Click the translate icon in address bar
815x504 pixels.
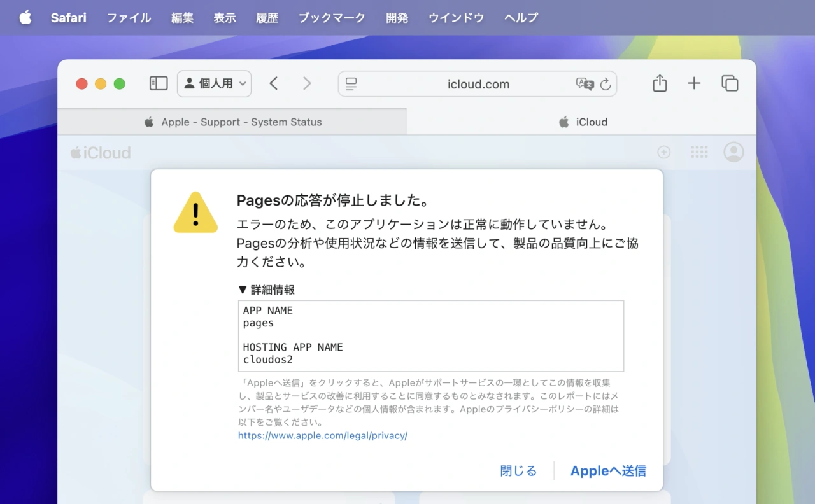584,84
